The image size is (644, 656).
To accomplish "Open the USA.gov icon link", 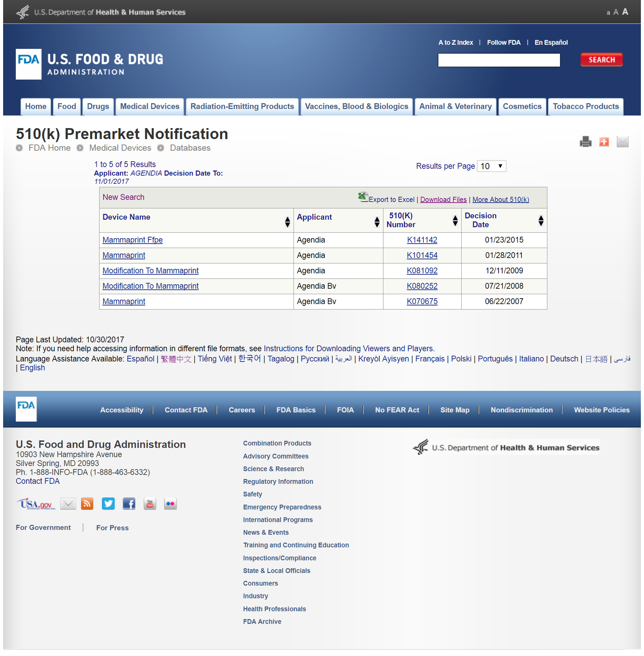I will (36, 504).
